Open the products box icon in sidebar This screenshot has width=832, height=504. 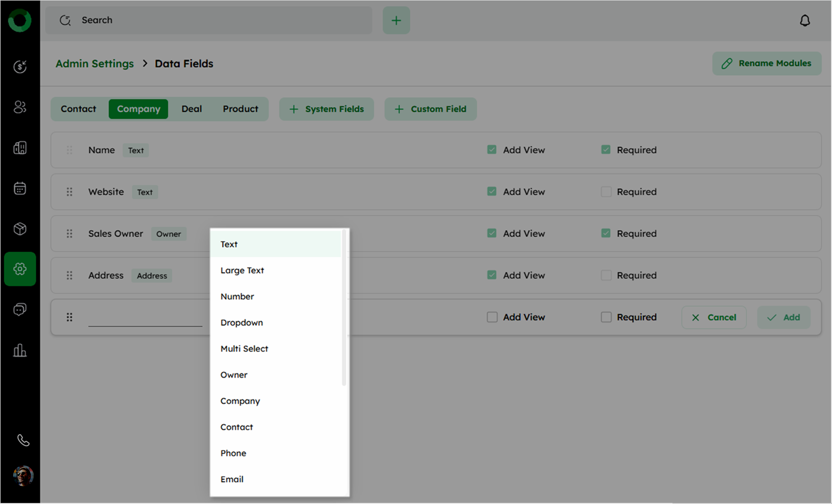point(20,229)
